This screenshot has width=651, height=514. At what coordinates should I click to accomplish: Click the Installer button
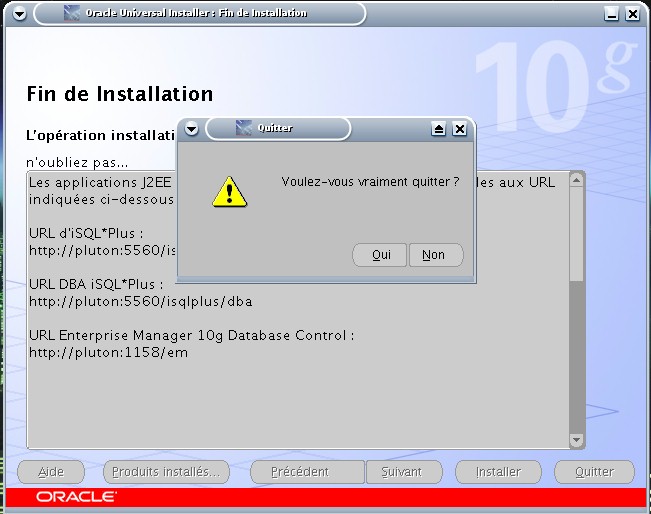click(x=498, y=472)
